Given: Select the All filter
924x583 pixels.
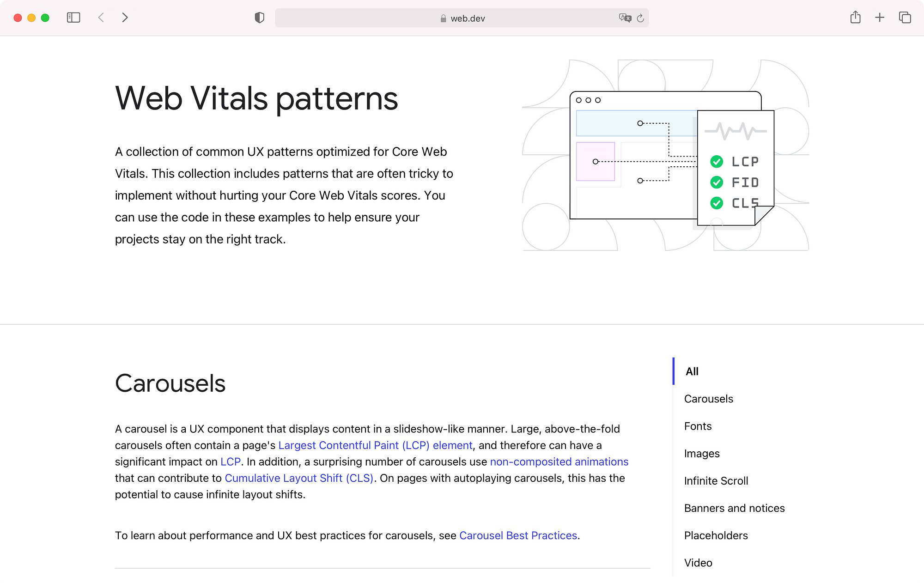Looking at the screenshot, I should [692, 371].
